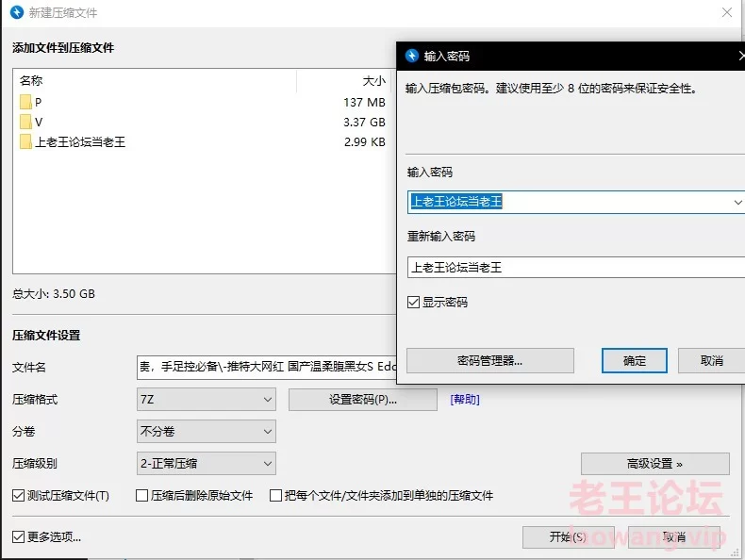Click the Bandizip logo in the New Archive title bar

(17, 12)
